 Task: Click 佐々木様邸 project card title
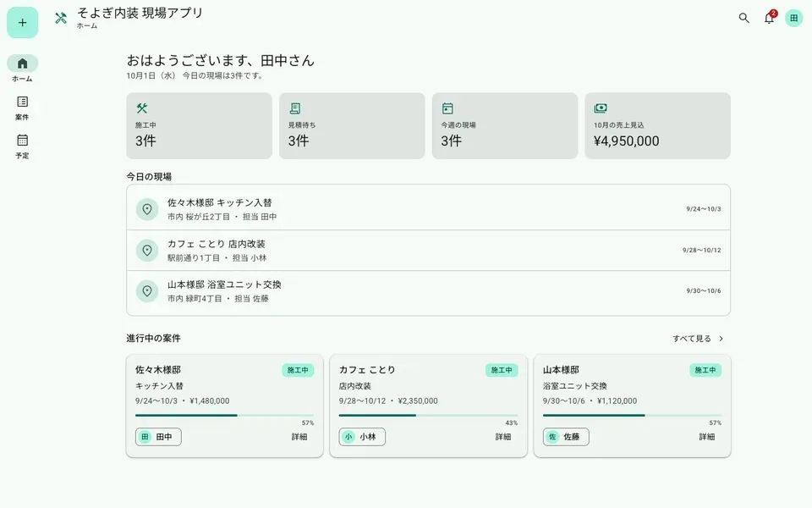point(158,370)
